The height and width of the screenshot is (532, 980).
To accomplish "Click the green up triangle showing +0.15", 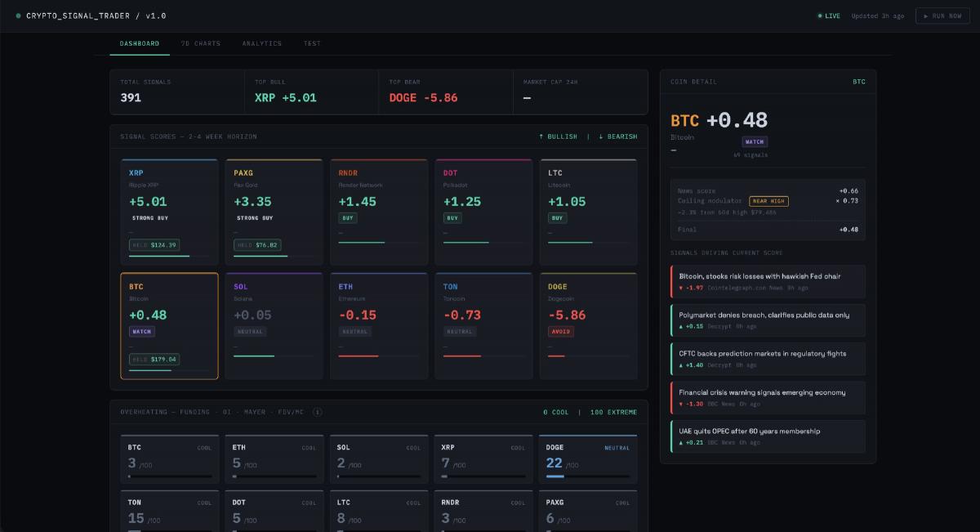I will (x=681, y=326).
